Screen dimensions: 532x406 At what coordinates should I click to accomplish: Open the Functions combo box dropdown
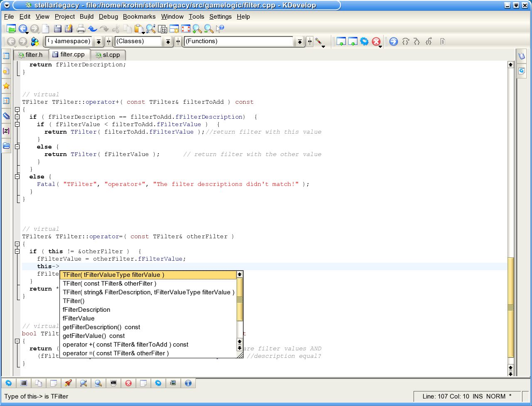point(299,42)
